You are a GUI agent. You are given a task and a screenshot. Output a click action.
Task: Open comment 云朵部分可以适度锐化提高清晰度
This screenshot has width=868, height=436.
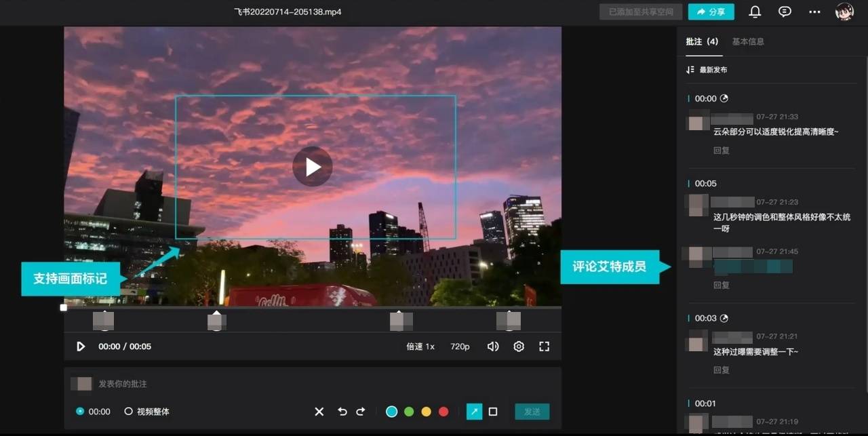click(x=776, y=132)
